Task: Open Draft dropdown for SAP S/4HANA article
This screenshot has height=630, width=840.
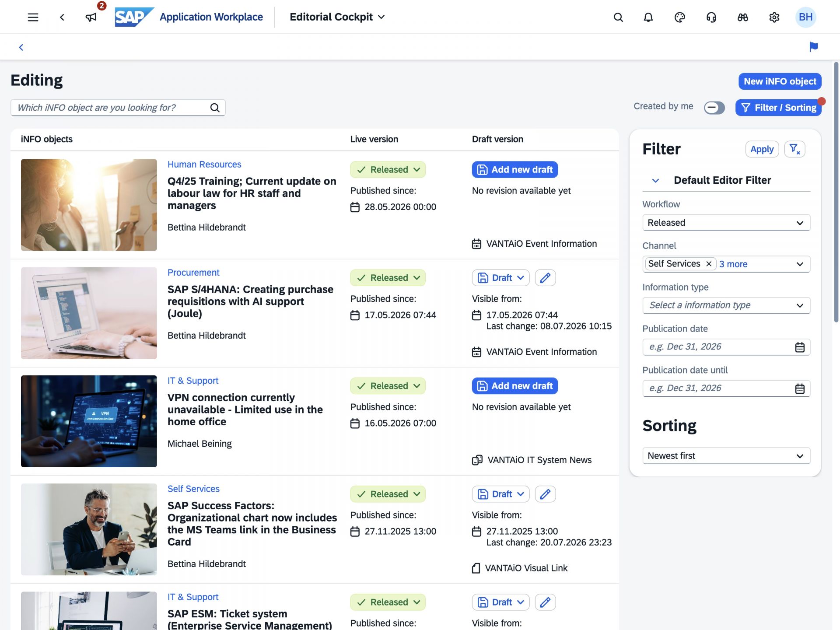Action: (x=500, y=278)
